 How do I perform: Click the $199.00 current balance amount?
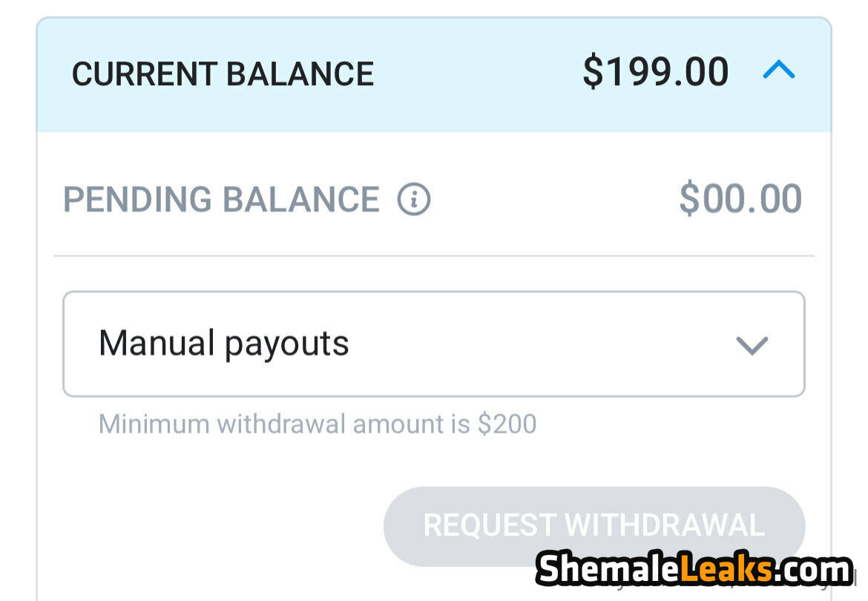(x=655, y=73)
